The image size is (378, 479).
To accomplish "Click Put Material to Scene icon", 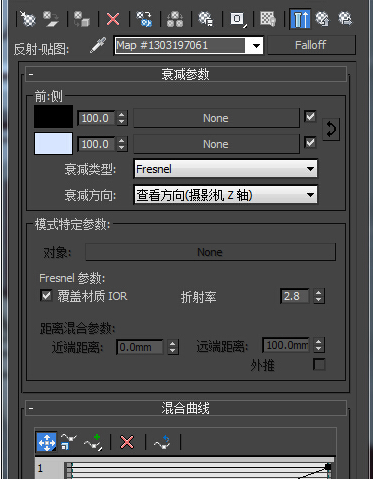I will pyautogui.click(x=51, y=19).
